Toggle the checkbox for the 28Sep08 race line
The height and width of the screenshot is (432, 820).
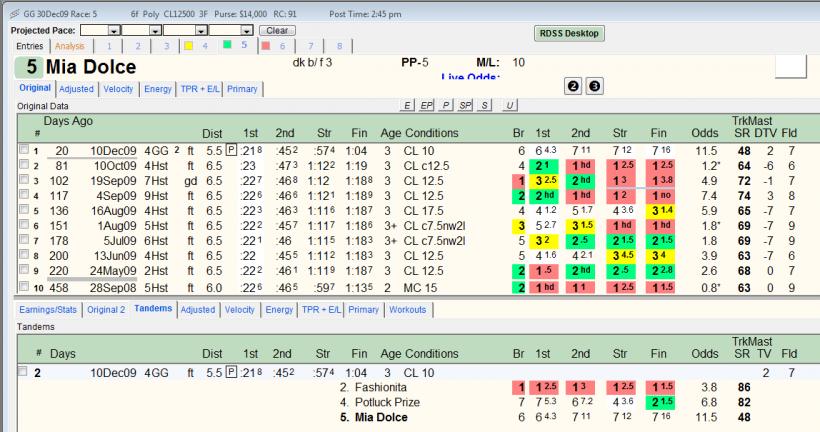coord(24,287)
